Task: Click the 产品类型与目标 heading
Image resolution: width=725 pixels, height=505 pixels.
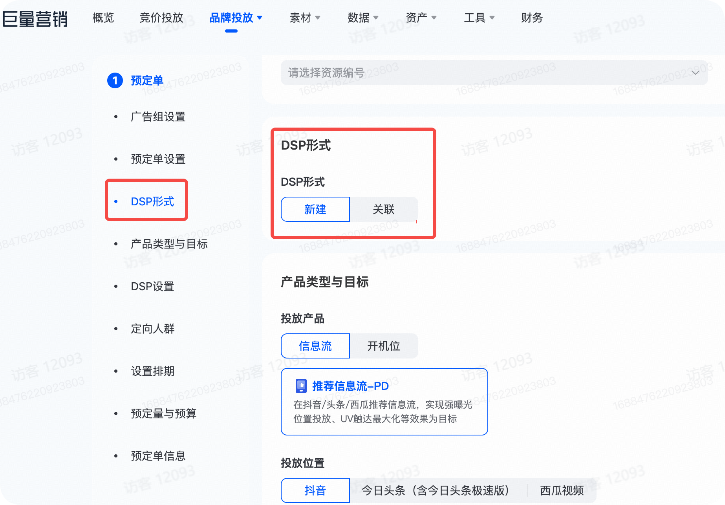Action: (x=325, y=282)
